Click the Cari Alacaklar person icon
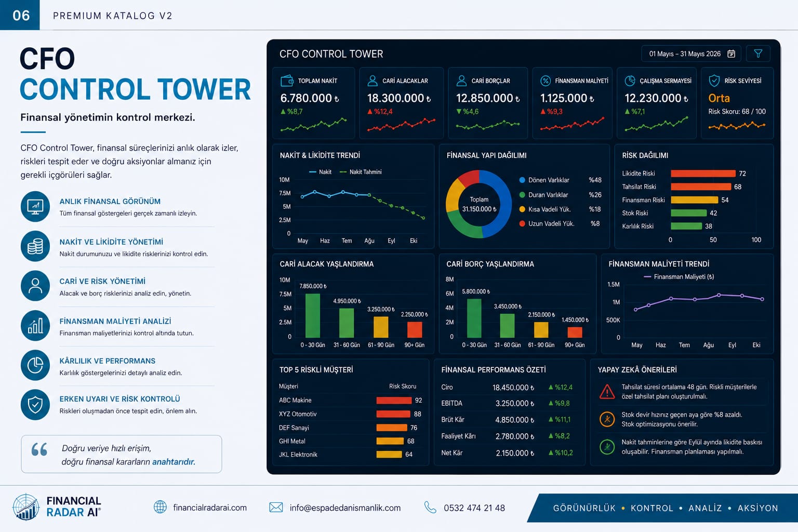The height and width of the screenshot is (532, 798). (x=373, y=81)
